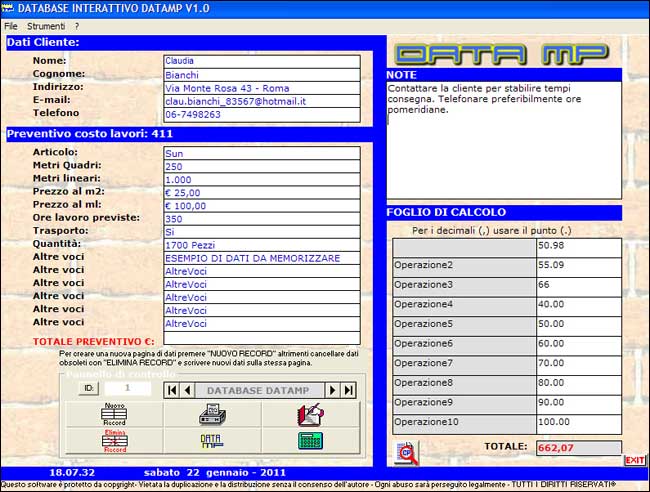Click the Elimina Record button

114,441
